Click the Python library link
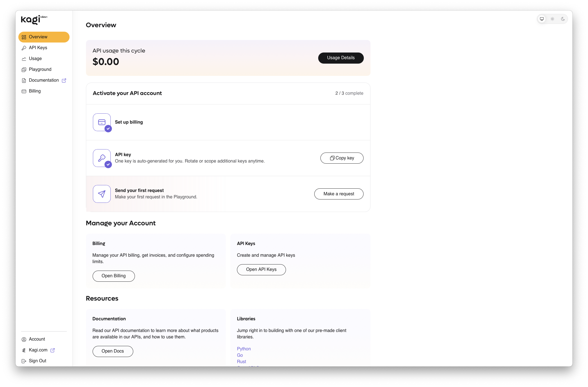The height and width of the screenshot is (387, 588). [244, 349]
